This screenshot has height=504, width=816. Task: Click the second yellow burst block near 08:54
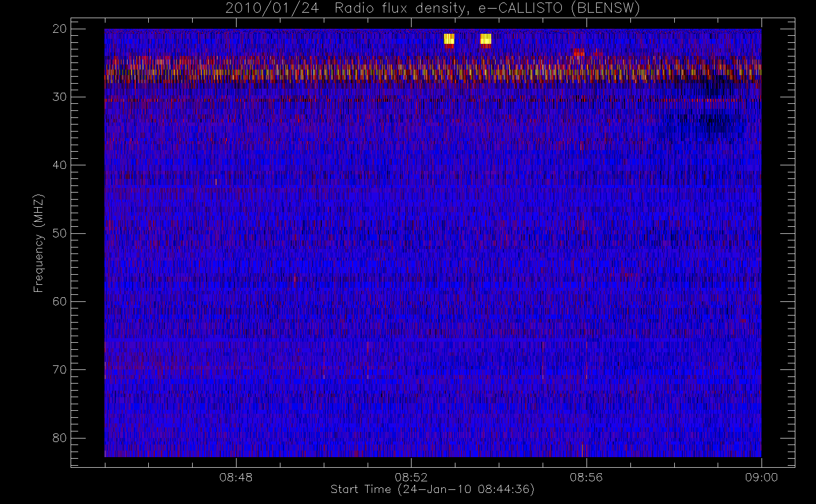pos(486,39)
